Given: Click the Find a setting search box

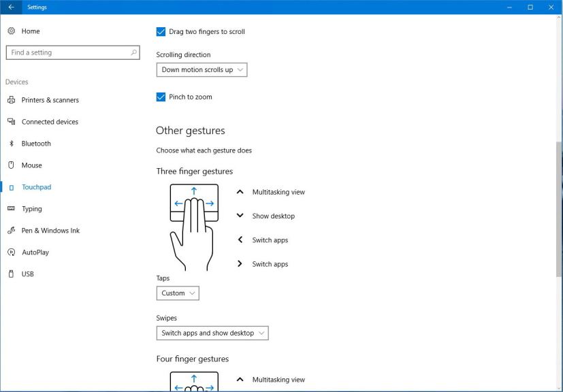Looking at the screenshot, I should click(73, 52).
